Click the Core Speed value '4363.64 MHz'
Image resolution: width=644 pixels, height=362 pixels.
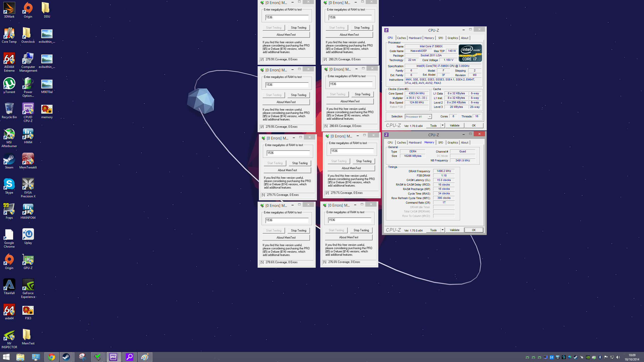tap(417, 94)
